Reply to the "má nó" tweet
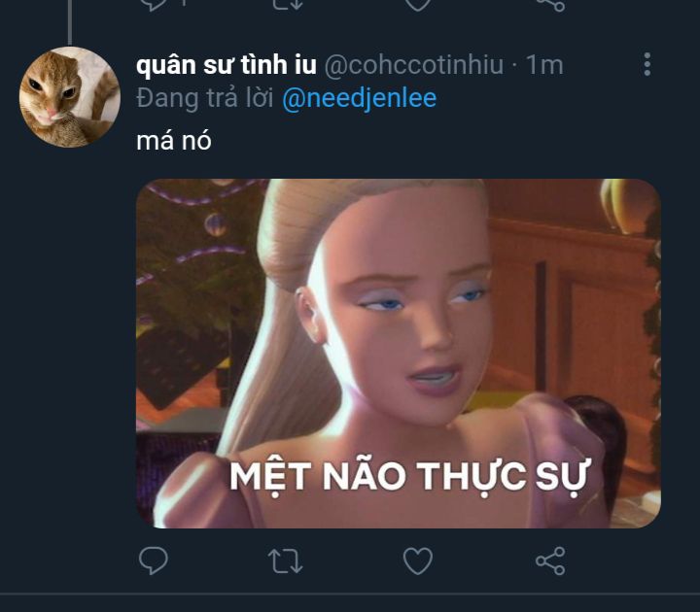The width and height of the screenshot is (700, 612). click(154, 561)
